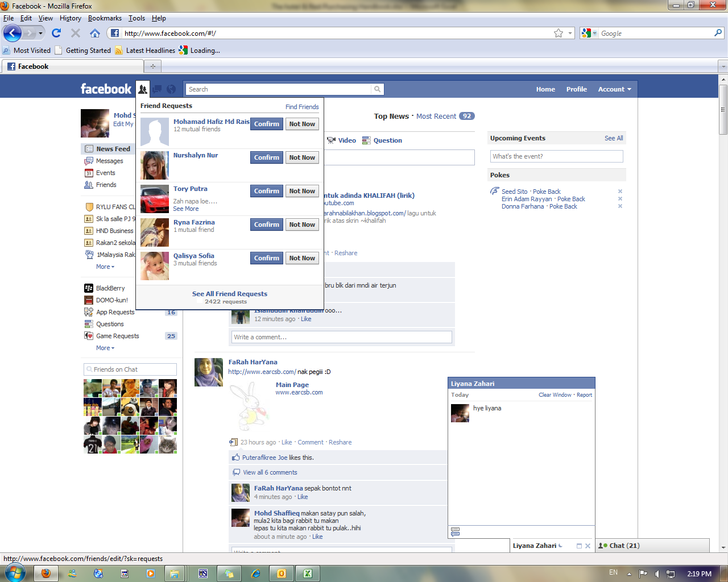Pop out the Liyana Zahari chat window
Screen dimensions: 728x582
click(578, 546)
